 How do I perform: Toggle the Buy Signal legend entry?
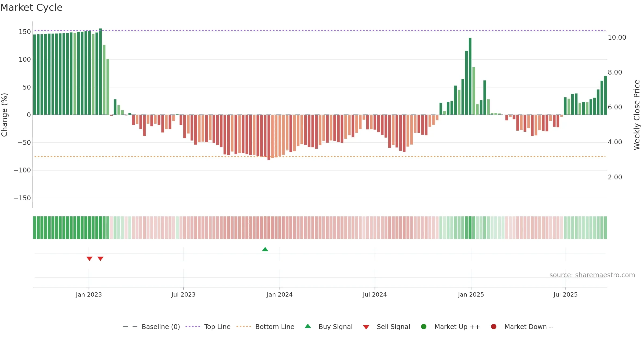[329, 327]
